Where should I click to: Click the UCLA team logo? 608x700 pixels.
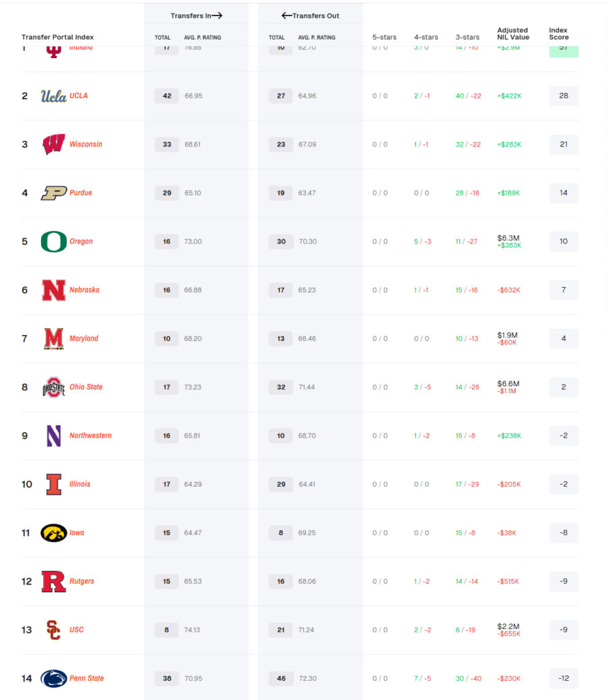53,96
